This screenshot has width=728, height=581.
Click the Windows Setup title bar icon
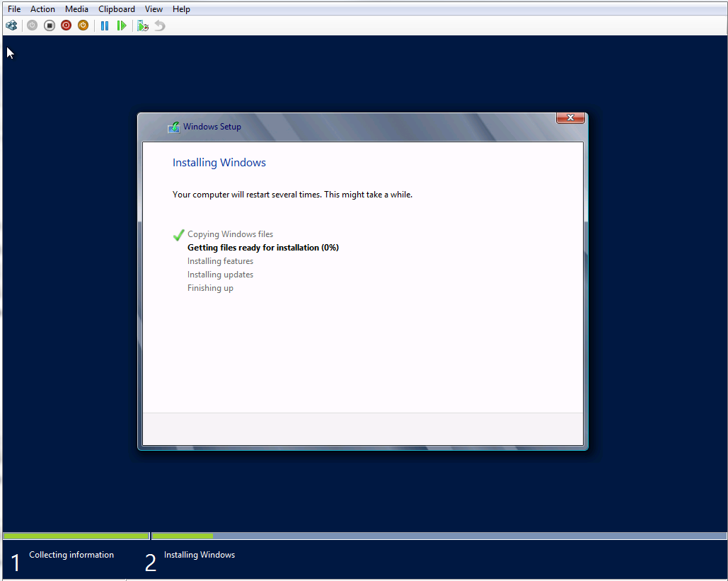[x=173, y=127]
